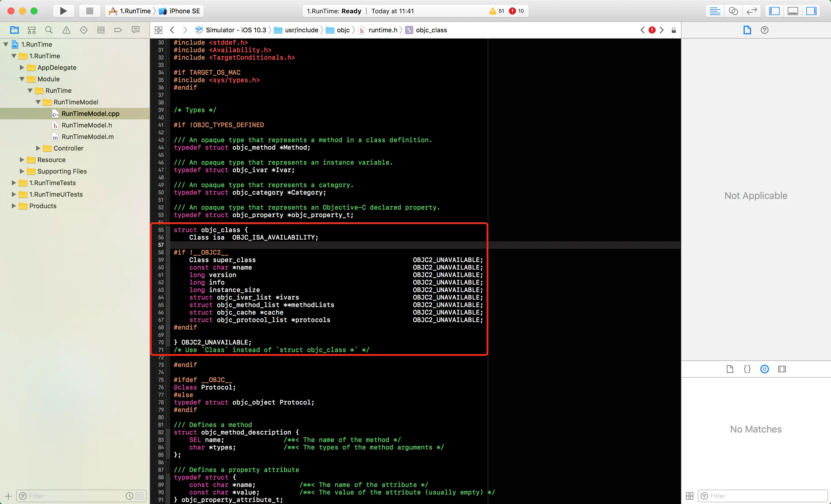Select RunTimeModel.m file
Image resolution: width=831 pixels, height=504 pixels.
(75, 136)
